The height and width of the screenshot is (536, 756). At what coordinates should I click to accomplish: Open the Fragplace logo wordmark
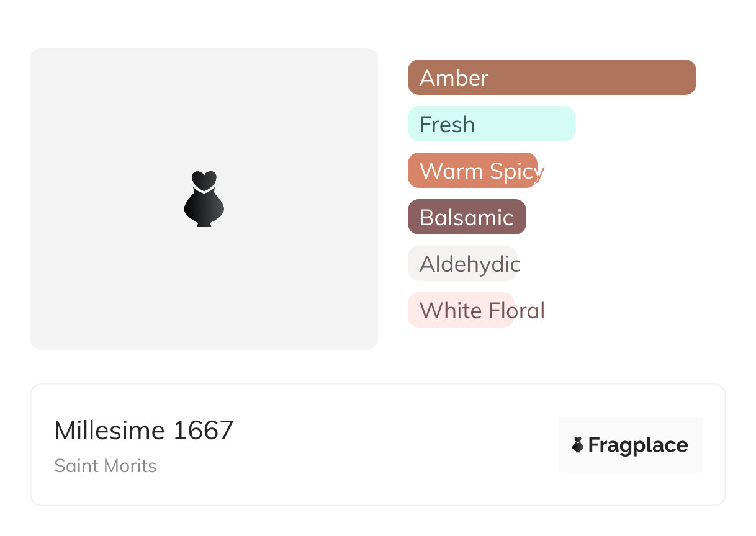(x=638, y=445)
